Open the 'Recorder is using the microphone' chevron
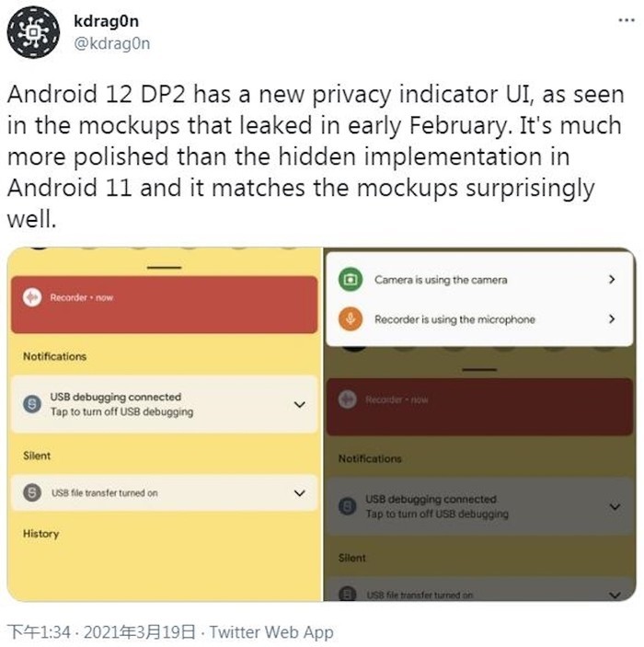644x647 pixels. [612, 319]
